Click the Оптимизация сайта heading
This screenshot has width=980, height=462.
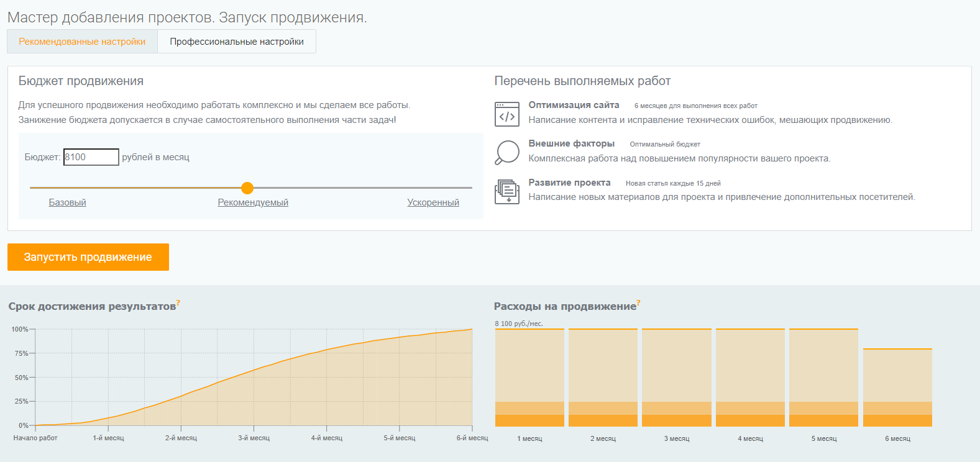pyautogui.click(x=574, y=105)
